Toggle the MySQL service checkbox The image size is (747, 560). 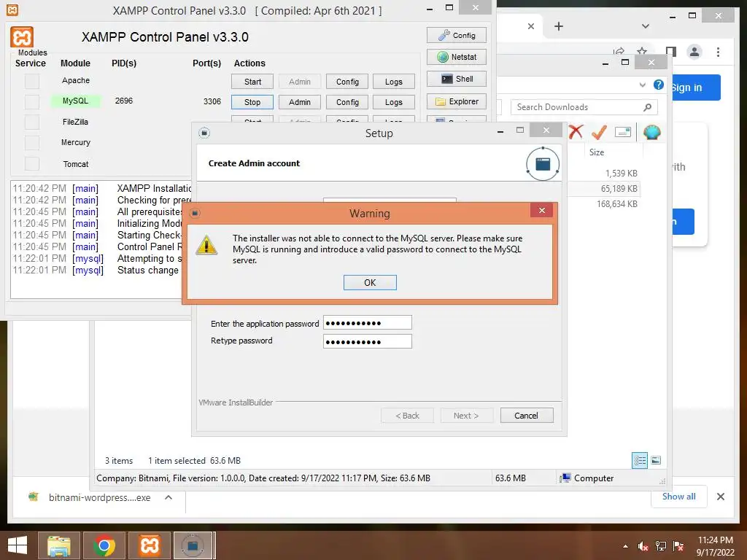coord(32,101)
